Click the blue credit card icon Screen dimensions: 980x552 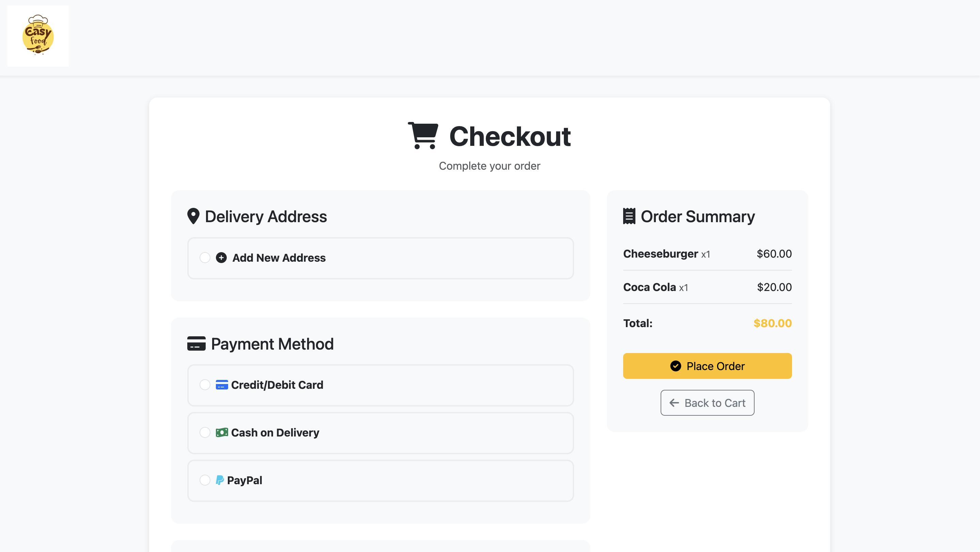tap(222, 385)
